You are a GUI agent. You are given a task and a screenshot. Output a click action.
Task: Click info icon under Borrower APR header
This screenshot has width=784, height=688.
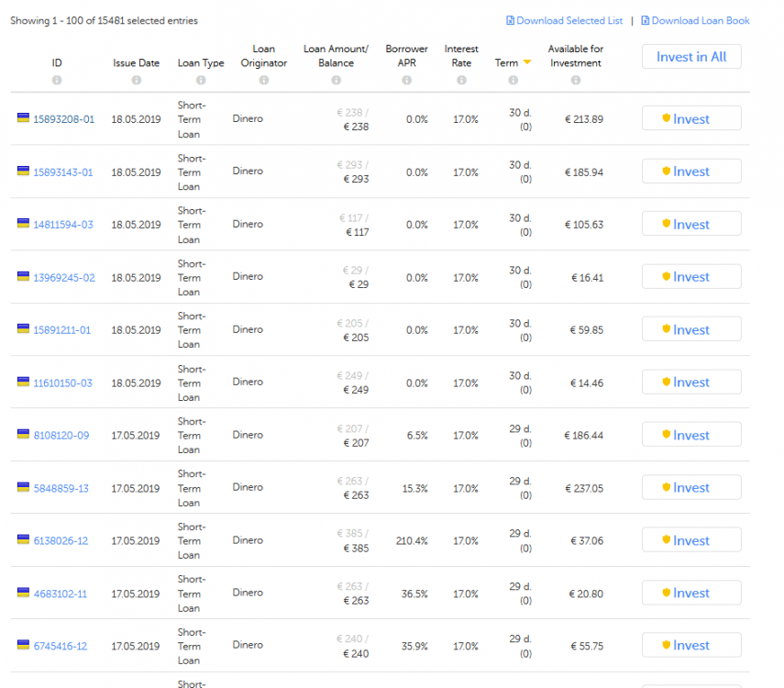pos(406,81)
